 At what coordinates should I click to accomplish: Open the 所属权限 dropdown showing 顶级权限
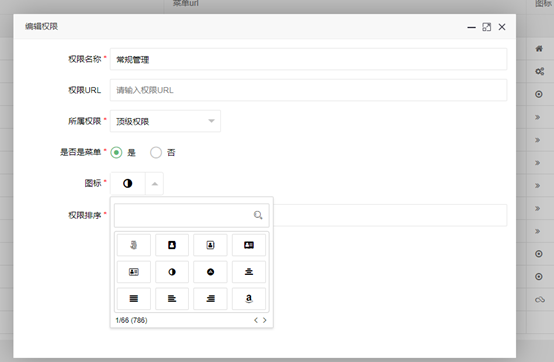(x=165, y=121)
